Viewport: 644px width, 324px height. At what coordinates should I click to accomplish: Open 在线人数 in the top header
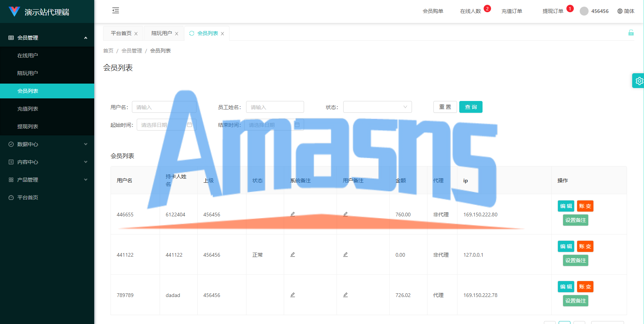click(470, 11)
